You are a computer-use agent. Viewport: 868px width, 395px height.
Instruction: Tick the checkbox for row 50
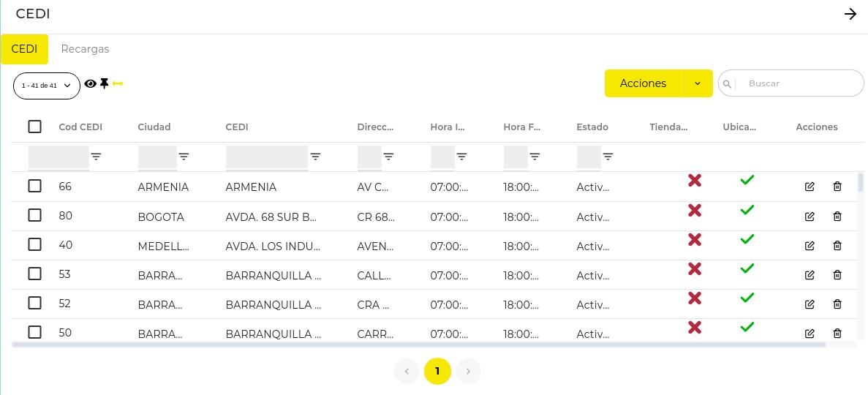[x=35, y=332]
